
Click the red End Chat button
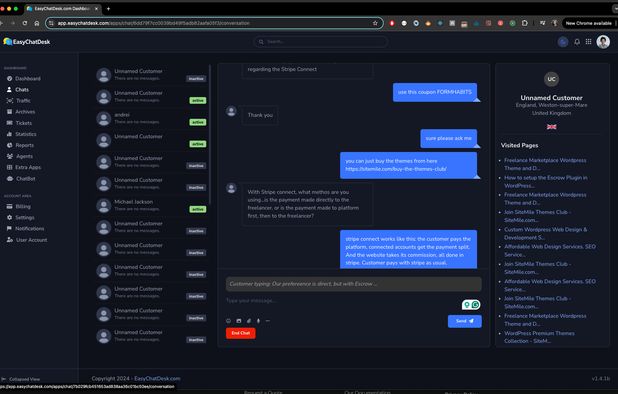[240, 333]
